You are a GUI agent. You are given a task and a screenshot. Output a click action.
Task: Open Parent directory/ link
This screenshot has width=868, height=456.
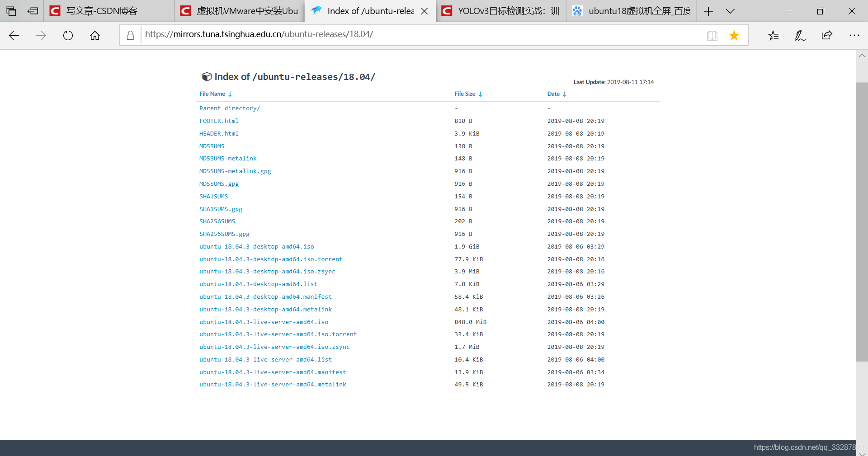pos(230,108)
